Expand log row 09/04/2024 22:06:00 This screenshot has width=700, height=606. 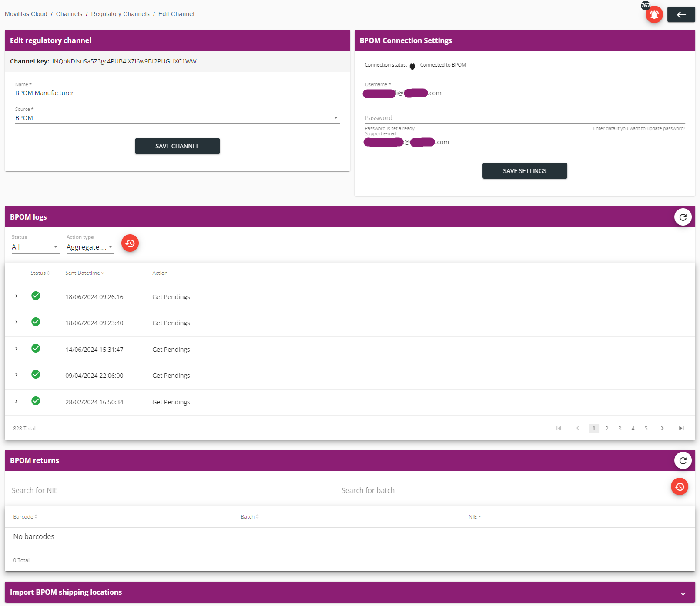click(17, 375)
